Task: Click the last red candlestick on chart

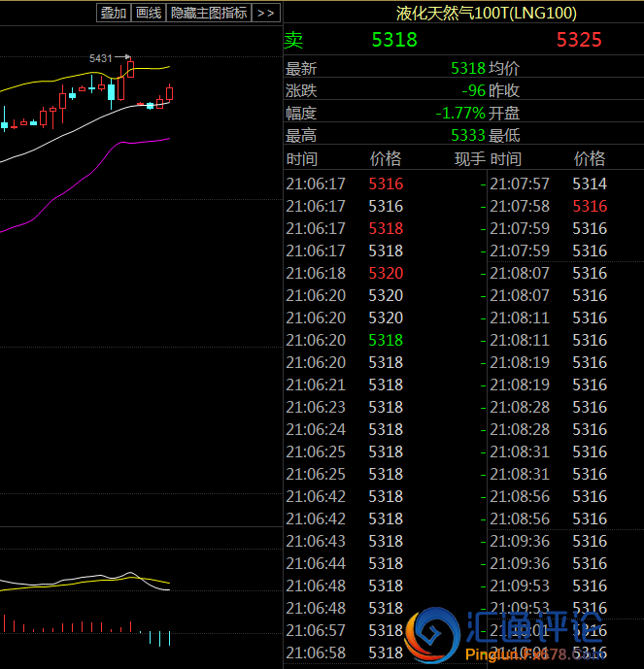Action: click(169, 93)
